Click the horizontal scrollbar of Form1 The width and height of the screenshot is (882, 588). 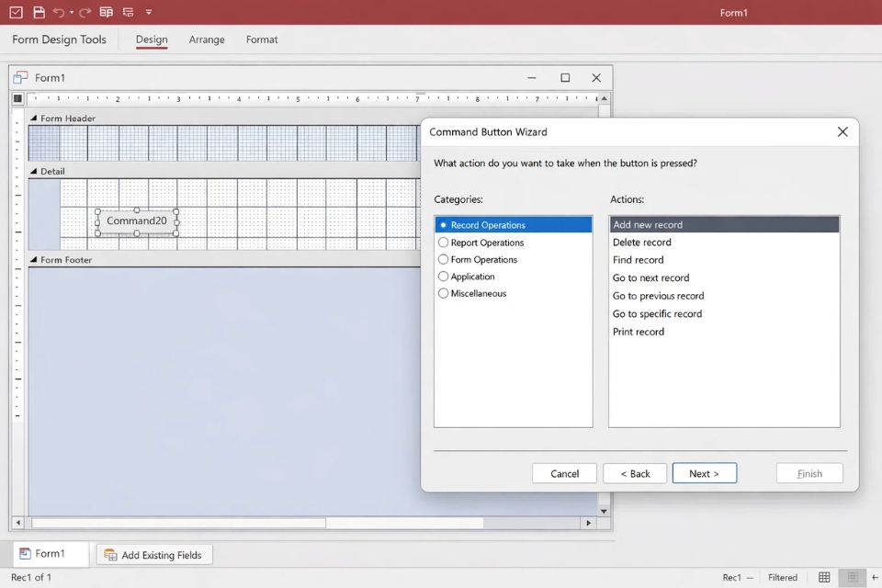click(179, 523)
